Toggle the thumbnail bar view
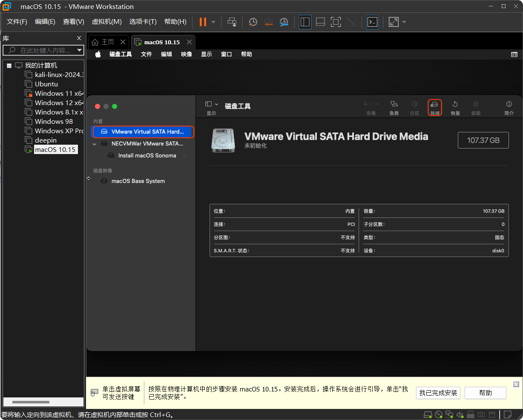The height and width of the screenshot is (420, 523). [320, 22]
